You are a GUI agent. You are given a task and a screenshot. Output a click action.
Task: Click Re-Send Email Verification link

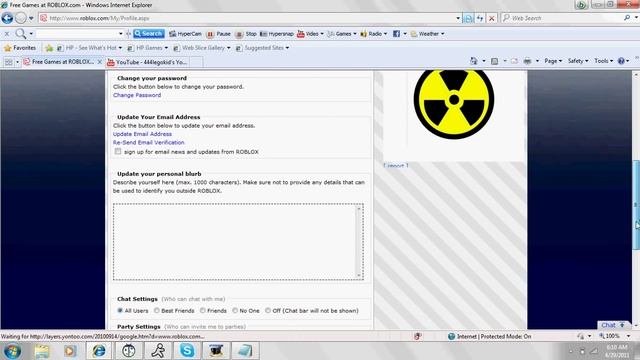(149, 142)
